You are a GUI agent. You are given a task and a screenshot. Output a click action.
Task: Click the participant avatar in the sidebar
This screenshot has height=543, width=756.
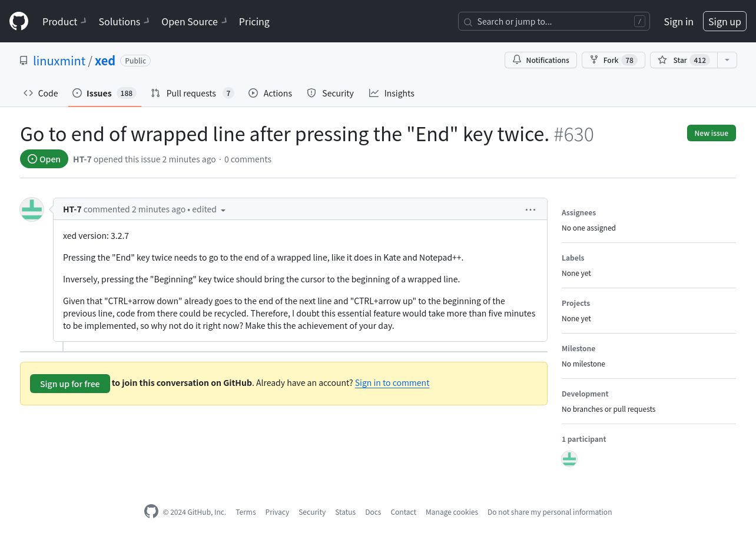(x=569, y=459)
